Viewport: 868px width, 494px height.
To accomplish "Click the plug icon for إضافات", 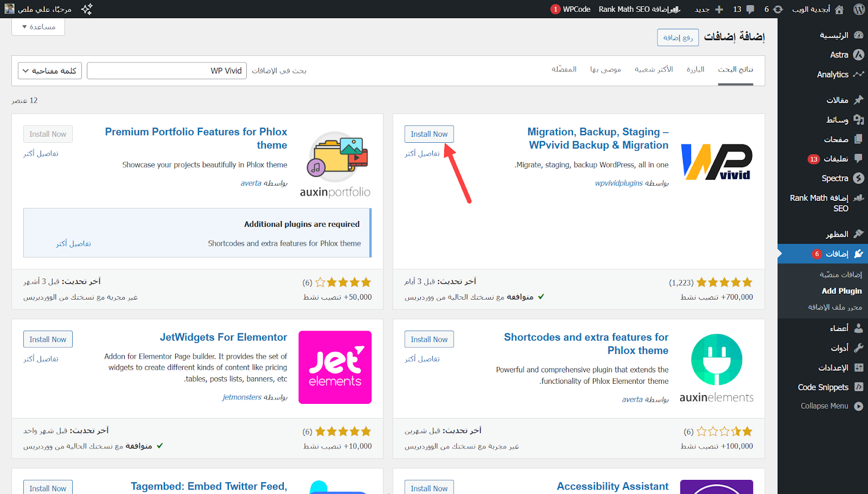I will pos(858,254).
